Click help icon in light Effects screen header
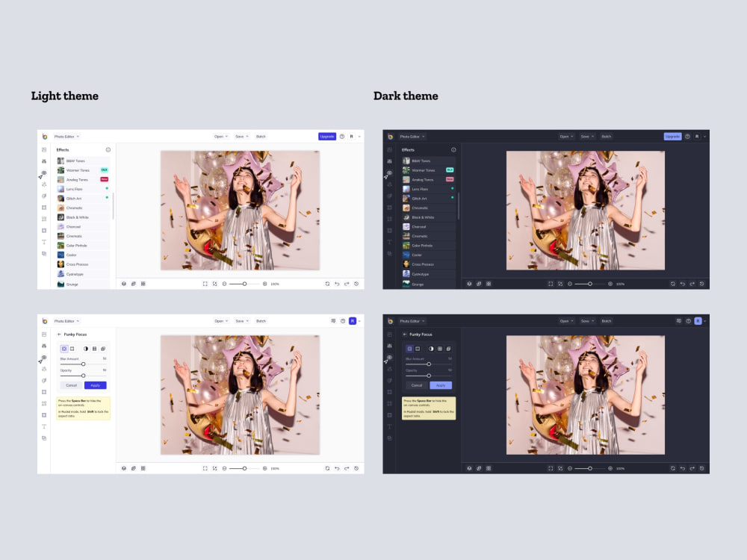 tap(342, 137)
